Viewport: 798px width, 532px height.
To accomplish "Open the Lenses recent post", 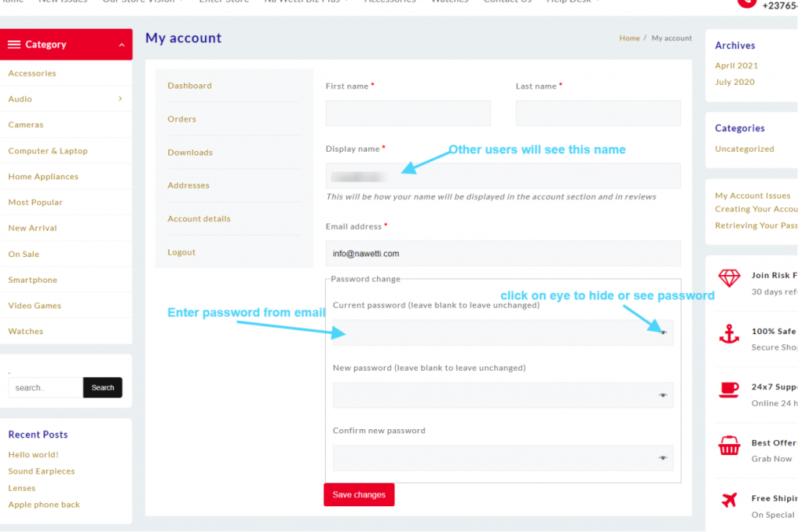I will pos(22,488).
